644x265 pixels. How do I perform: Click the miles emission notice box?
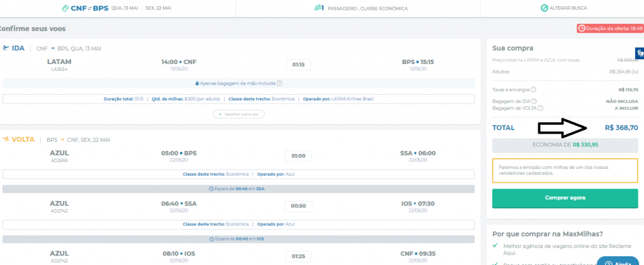pos(565,170)
